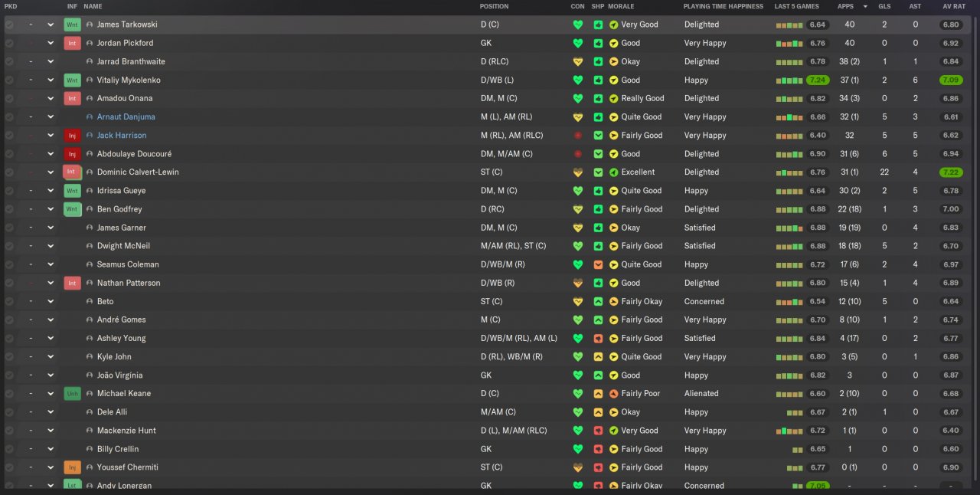Click the PKD column header
The image size is (980, 495).
pos(11,6)
